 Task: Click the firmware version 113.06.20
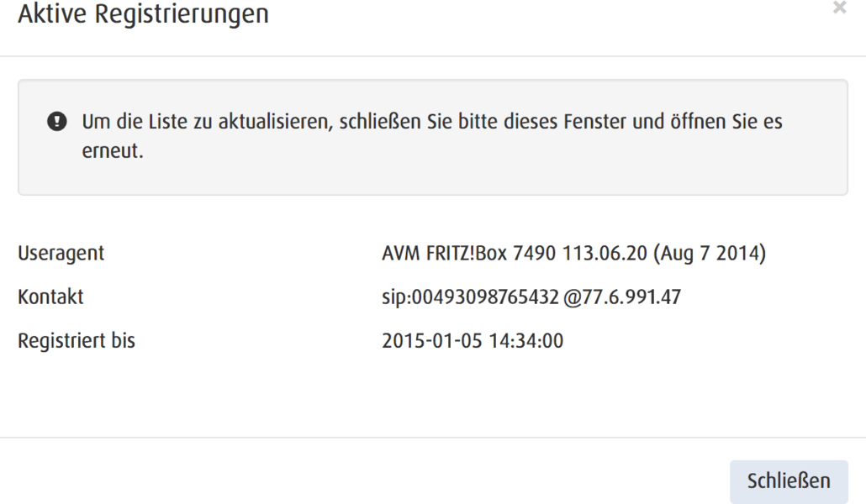pos(605,253)
